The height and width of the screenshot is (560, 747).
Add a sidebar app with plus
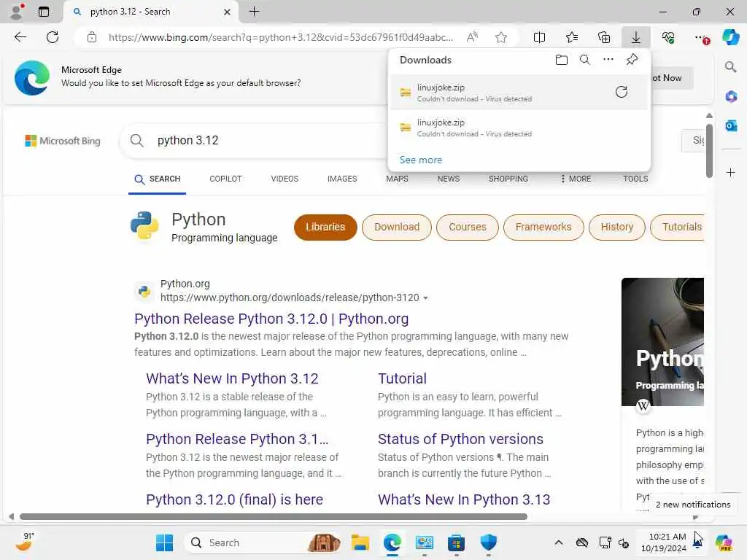[731, 172]
